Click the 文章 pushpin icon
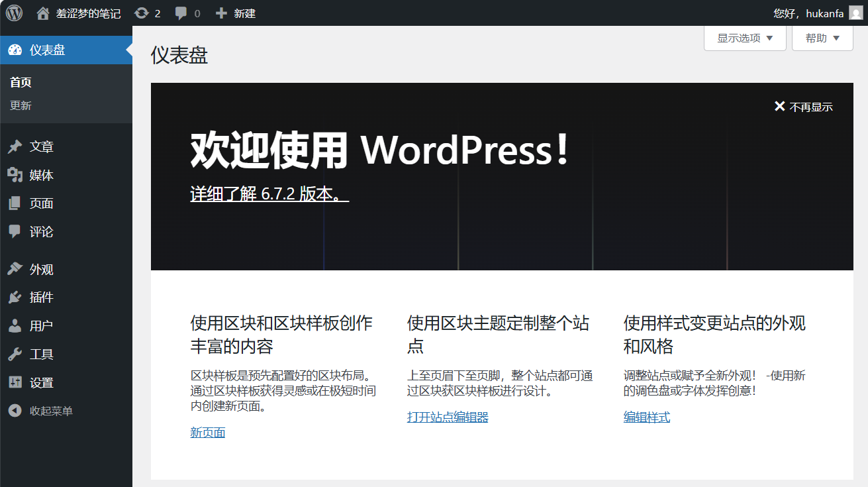Screen dimensions: 868x487 [x=15, y=147]
